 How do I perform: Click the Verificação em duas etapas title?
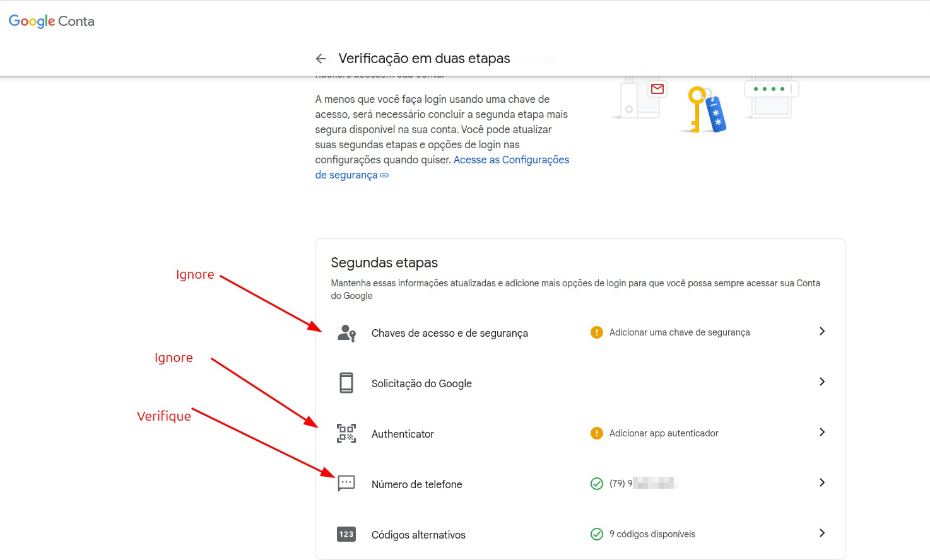tap(424, 58)
